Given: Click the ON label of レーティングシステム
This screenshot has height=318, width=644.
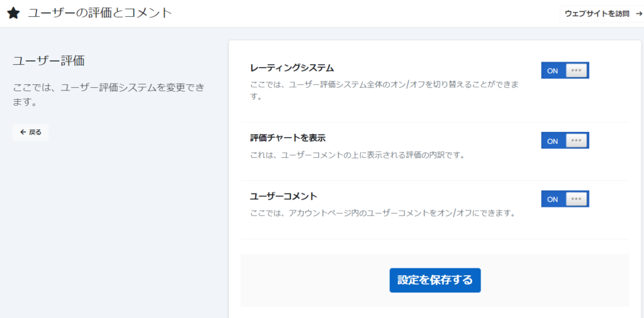Looking at the screenshot, I should click(x=553, y=70).
